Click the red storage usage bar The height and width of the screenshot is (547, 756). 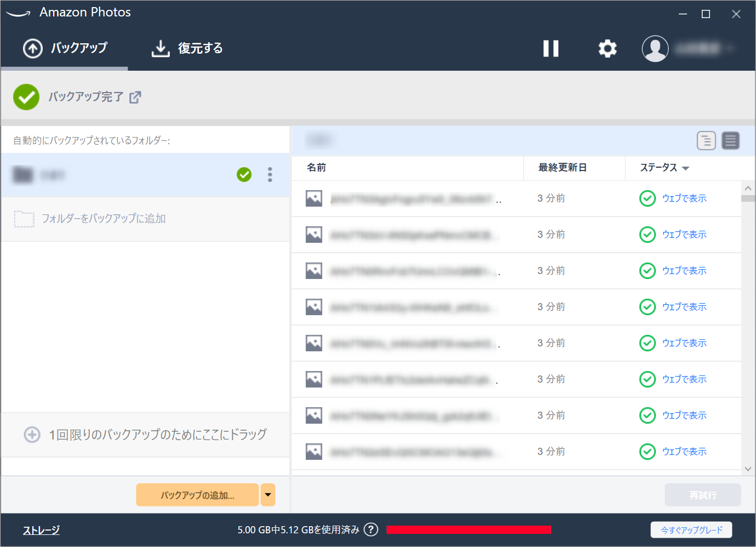[x=468, y=529]
